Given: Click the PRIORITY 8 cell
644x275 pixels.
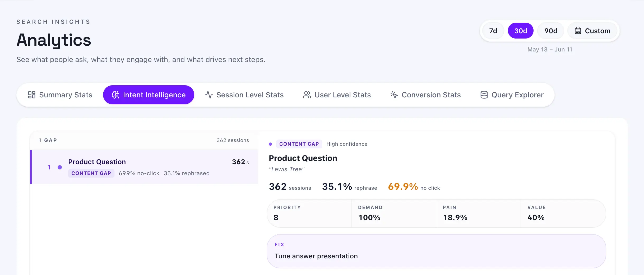Looking at the screenshot, I should (309, 214).
